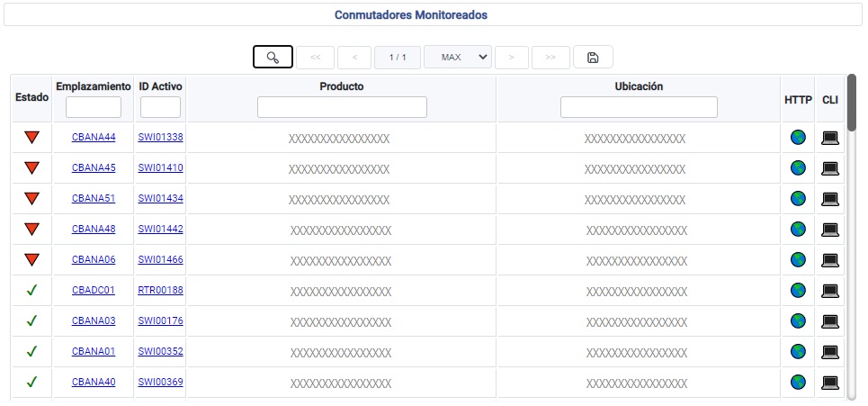Click the magnifier search button
Viewport: 868px width, 406px height.
(273, 57)
